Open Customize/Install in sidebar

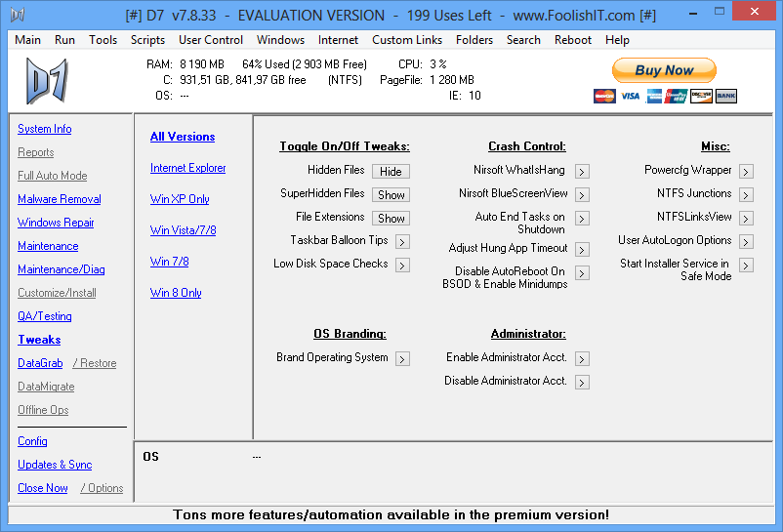[57, 293]
